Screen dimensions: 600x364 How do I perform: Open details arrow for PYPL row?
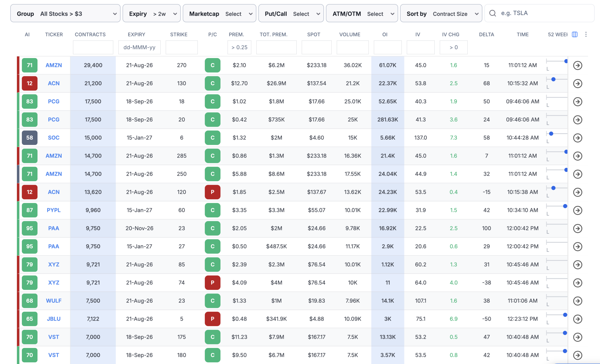click(x=577, y=210)
